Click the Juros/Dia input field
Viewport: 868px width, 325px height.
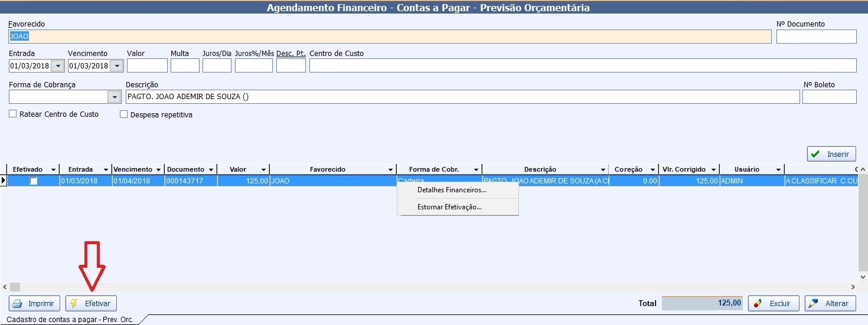tap(217, 65)
